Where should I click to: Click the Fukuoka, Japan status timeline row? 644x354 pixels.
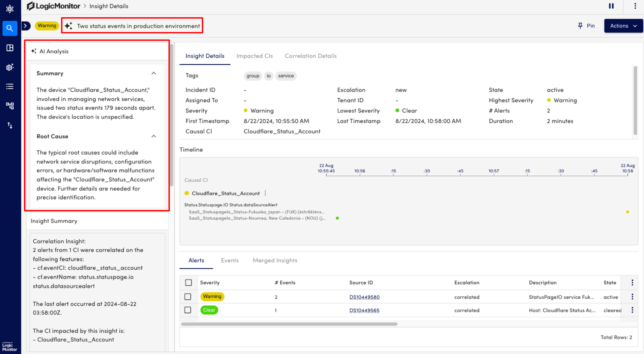point(257,212)
